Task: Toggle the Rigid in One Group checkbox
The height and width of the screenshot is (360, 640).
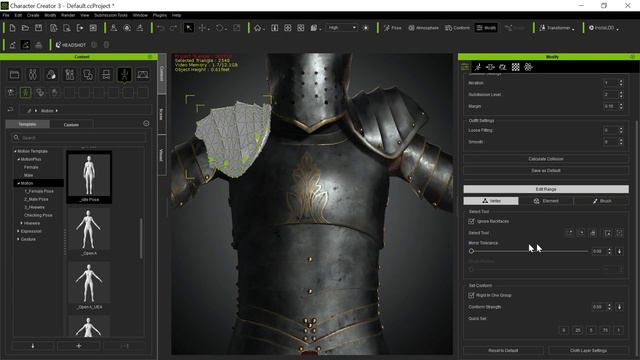Action: [471, 295]
